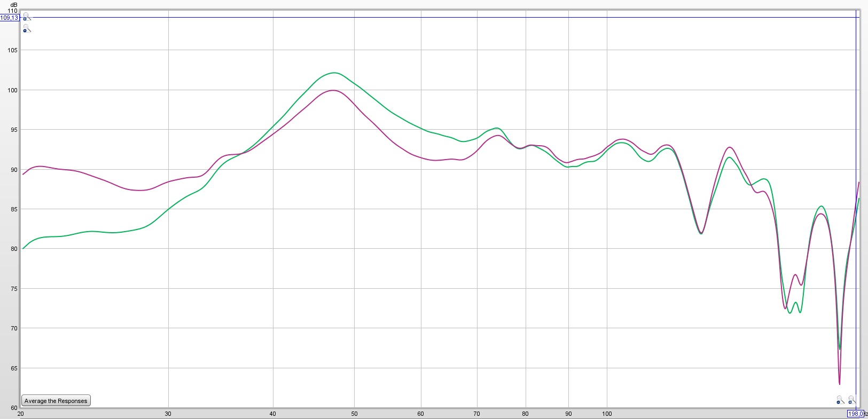Click the 75 label on dB axis
This screenshot has width=868, height=419.
(13, 289)
